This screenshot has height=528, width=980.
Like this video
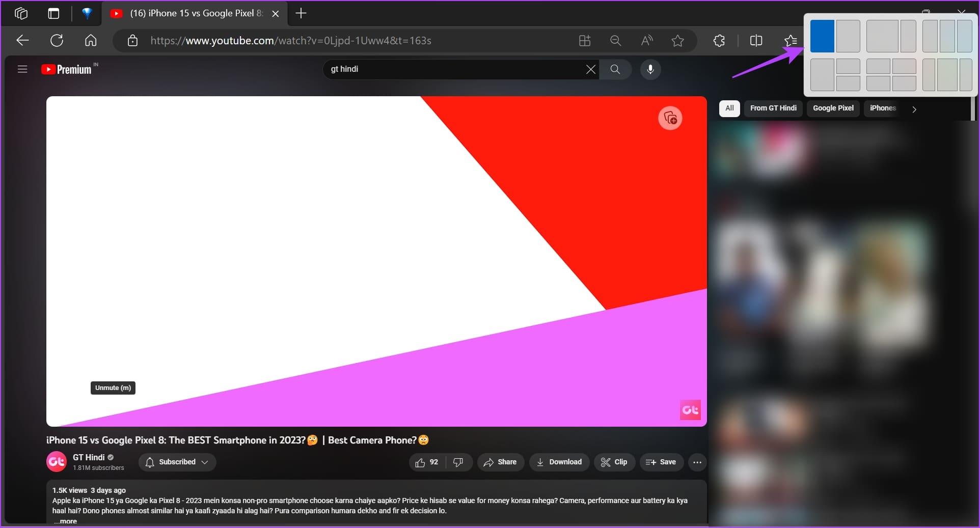point(427,462)
